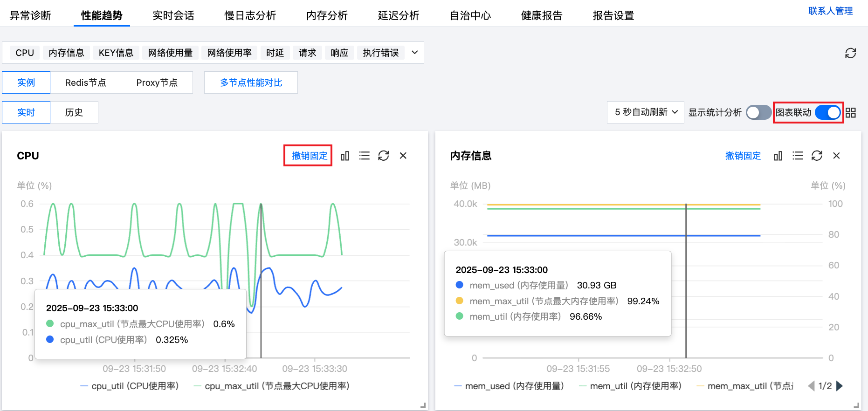The image size is (868, 411).
Task: Go to next legend page in 内存信息
Action: 840,386
